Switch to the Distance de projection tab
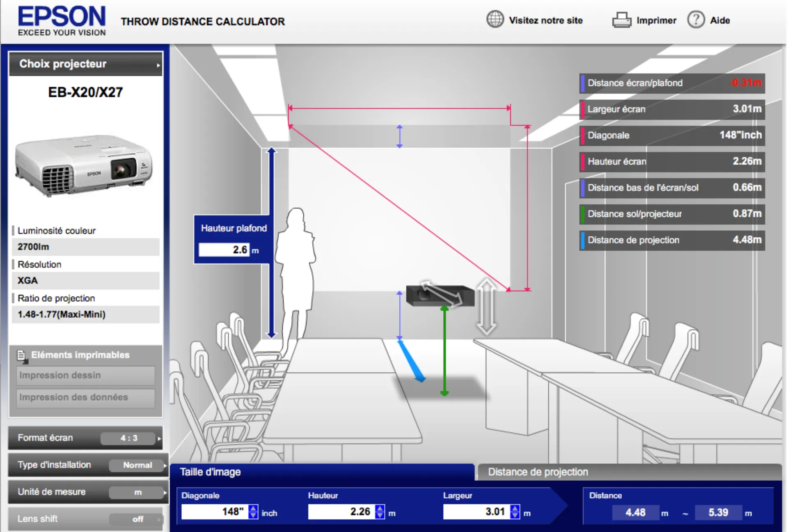Screen dimensions: 788x532 [x=538, y=472]
